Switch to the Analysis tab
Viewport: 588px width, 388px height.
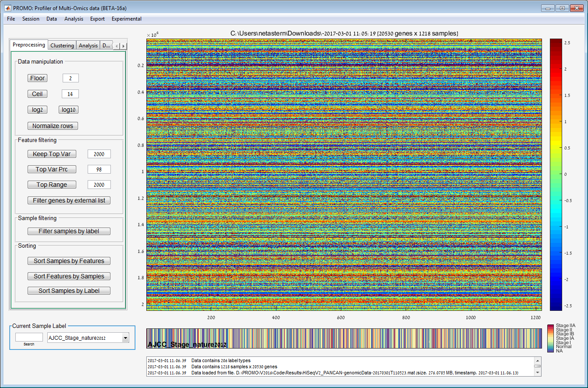tap(88, 46)
